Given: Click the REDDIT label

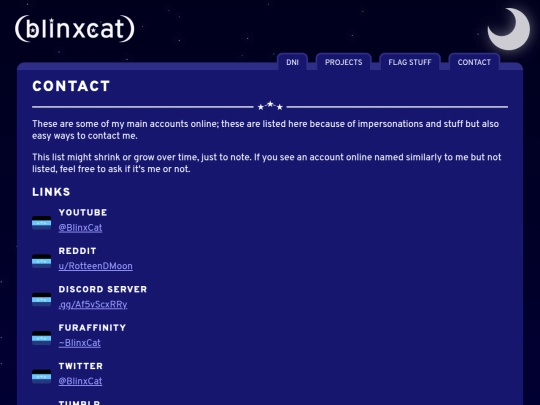Looking at the screenshot, I should [77, 251].
